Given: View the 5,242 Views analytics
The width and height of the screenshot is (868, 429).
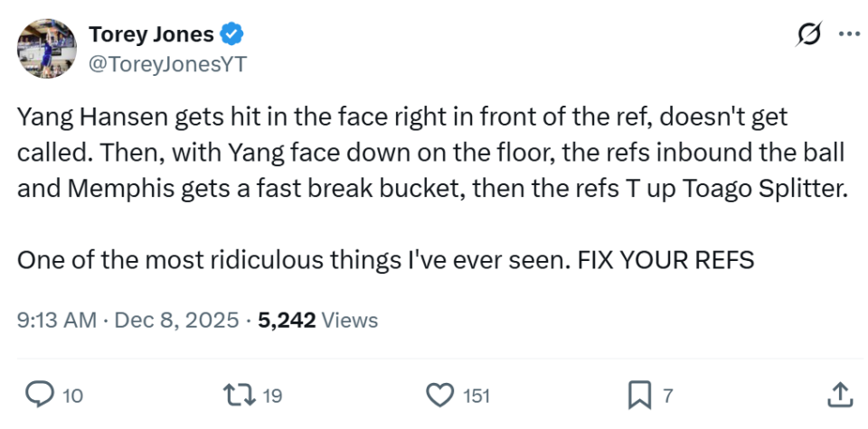Looking at the screenshot, I should click(317, 320).
